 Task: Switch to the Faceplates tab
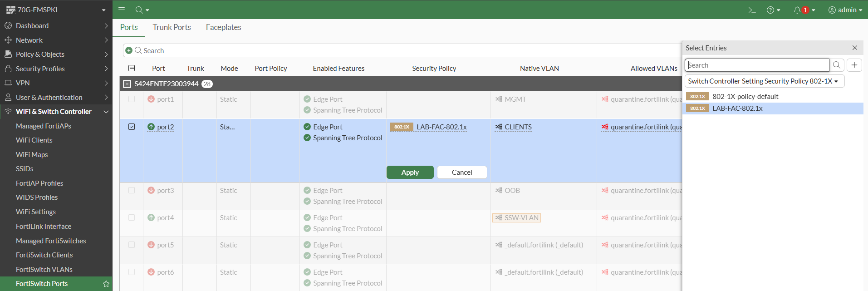point(224,27)
